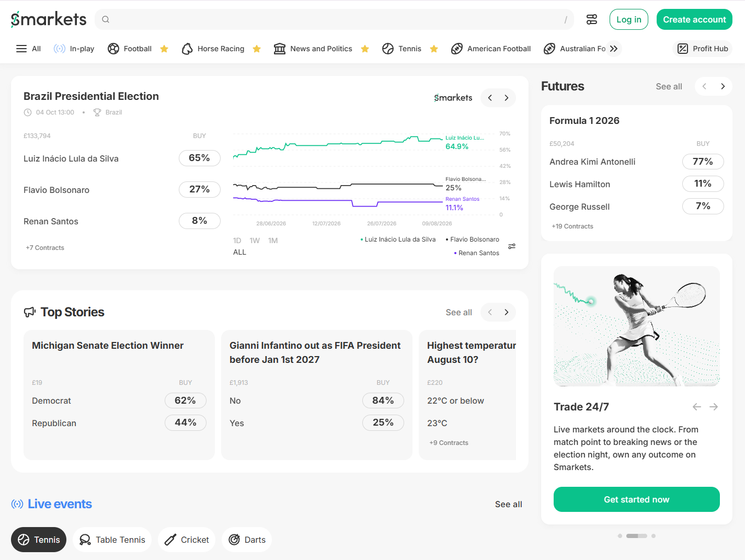Image resolution: width=745 pixels, height=560 pixels.
Task: Click the News and Politics building icon
Action: pyautogui.click(x=280, y=49)
